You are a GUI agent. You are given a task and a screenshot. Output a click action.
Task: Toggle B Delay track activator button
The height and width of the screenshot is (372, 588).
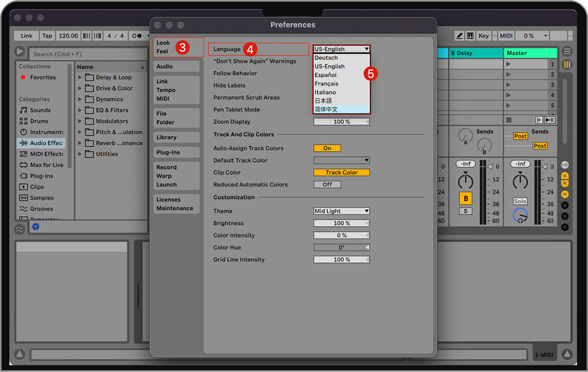coord(466,198)
